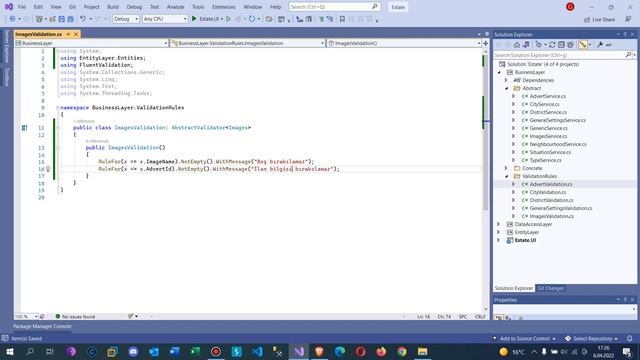Click the Home icon in Solution Explorer
Screen dimensions: 640x360
[517, 45]
